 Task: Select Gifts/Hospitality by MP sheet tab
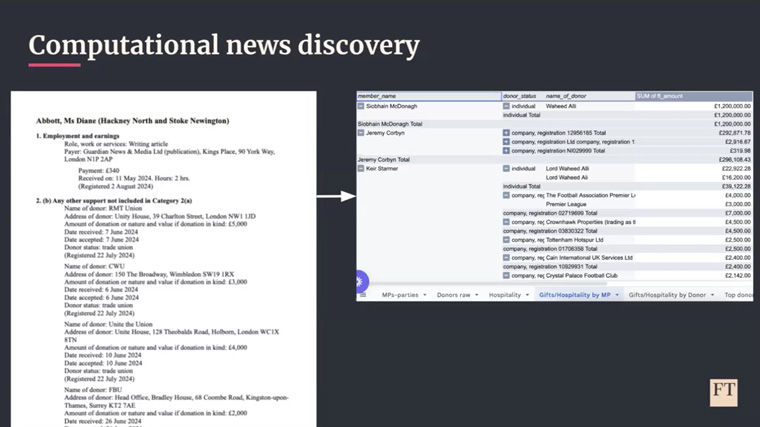tap(574, 295)
